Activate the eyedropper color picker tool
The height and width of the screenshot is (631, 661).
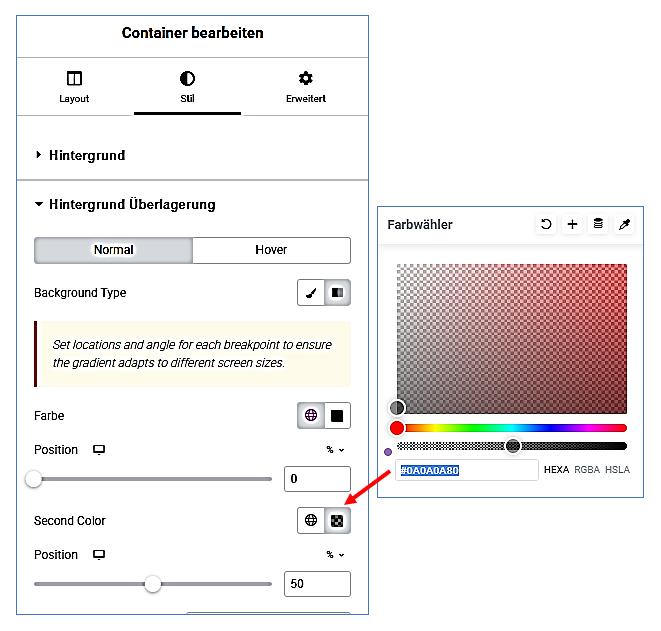(625, 225)
